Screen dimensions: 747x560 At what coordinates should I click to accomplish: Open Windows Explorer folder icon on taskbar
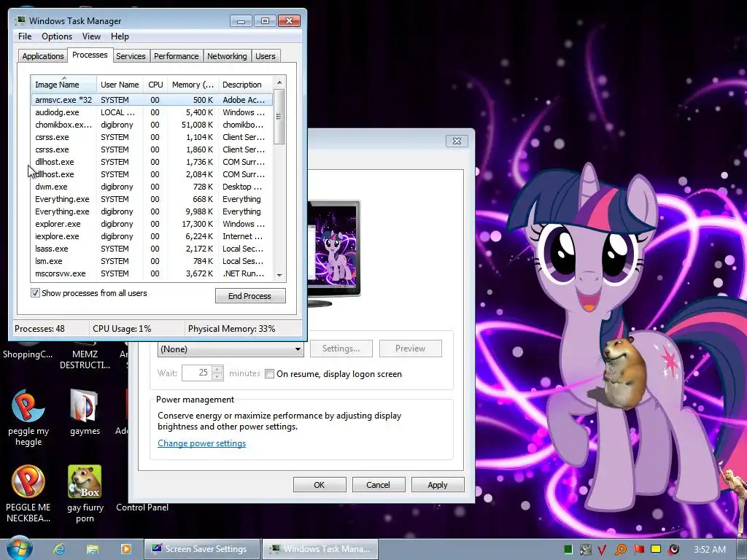coord(93,549)
